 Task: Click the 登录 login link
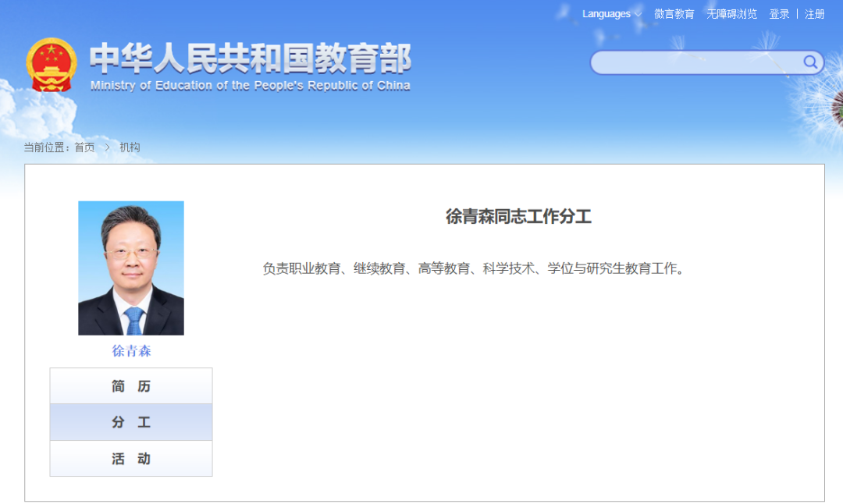pyautogui.click(x=779, y=14)
